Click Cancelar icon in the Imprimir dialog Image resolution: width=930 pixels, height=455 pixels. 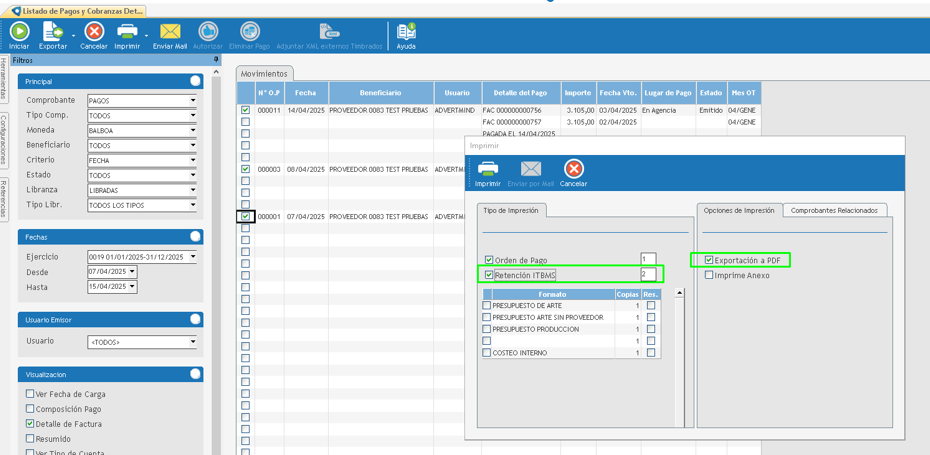tap(573, 170)
